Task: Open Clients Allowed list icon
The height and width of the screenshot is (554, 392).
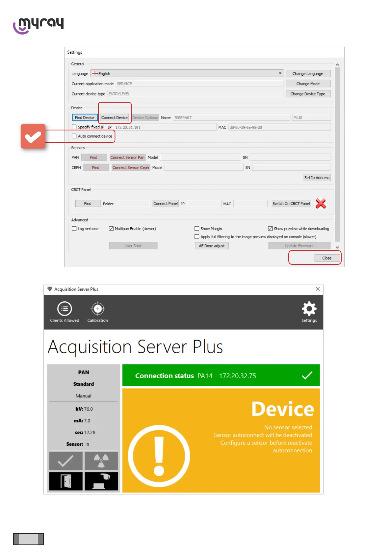Action: point(65,309)
